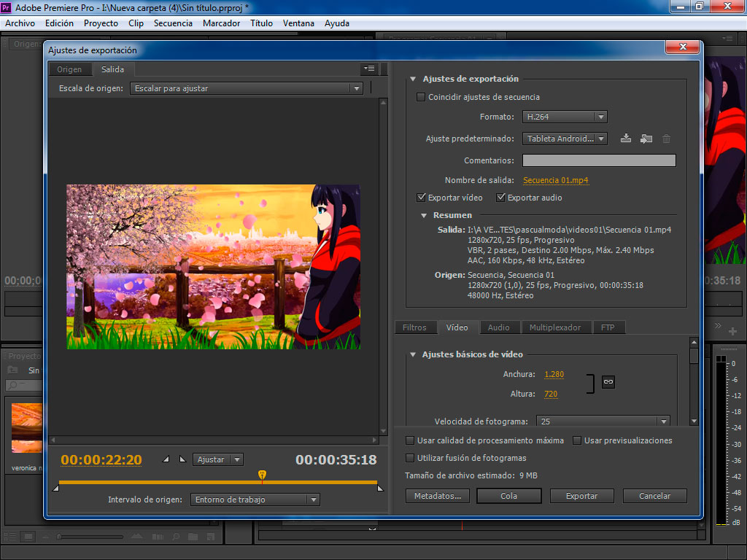Open the preview panel options menu icon
The height and width of the screenshot is (560, 747).
[369, 69]
